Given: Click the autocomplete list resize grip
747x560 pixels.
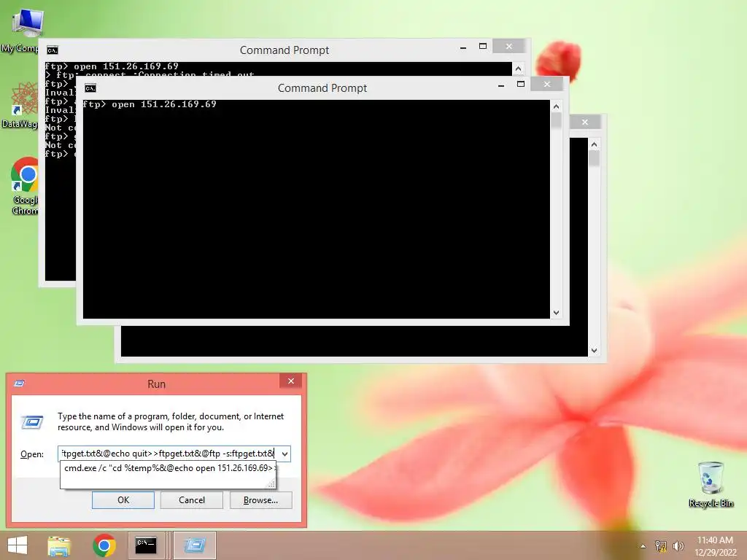Looking at the screenshot, I should pyautogui.click(x=271, y=484).
